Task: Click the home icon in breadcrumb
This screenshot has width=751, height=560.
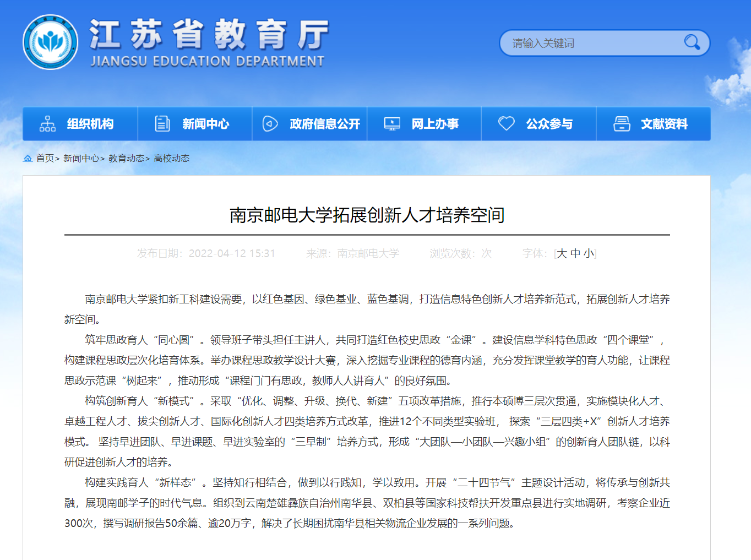Action: coord(28,159)
